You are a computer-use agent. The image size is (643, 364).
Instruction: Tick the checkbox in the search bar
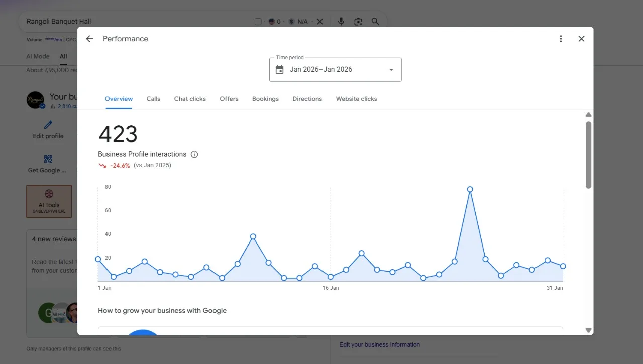coord(258,22)
